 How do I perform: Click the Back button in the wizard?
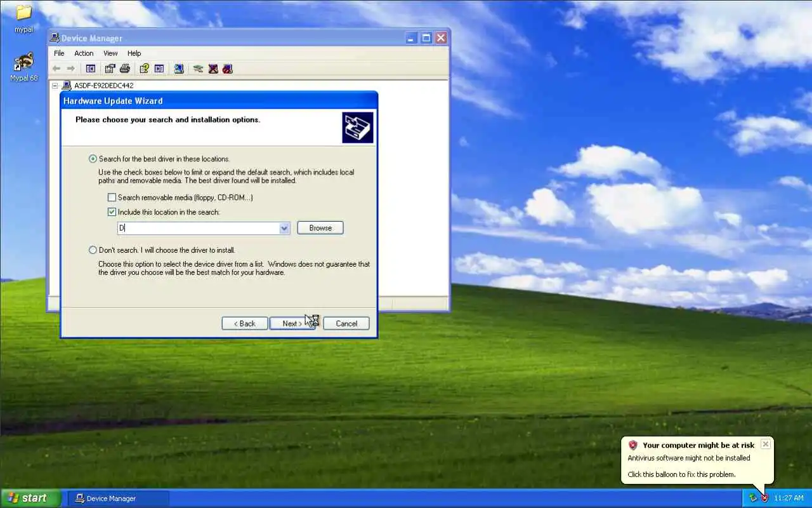(x=245, y=323)
